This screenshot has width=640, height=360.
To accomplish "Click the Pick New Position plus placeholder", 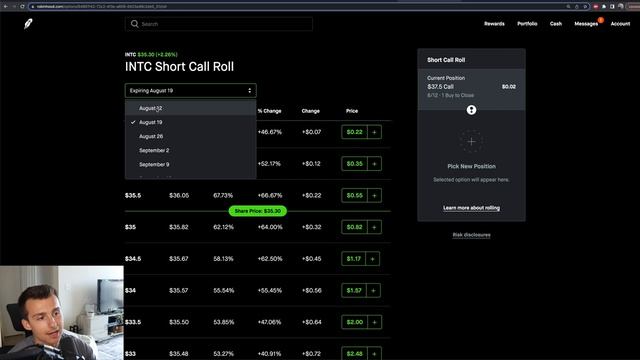I will (x=471, y=142).
